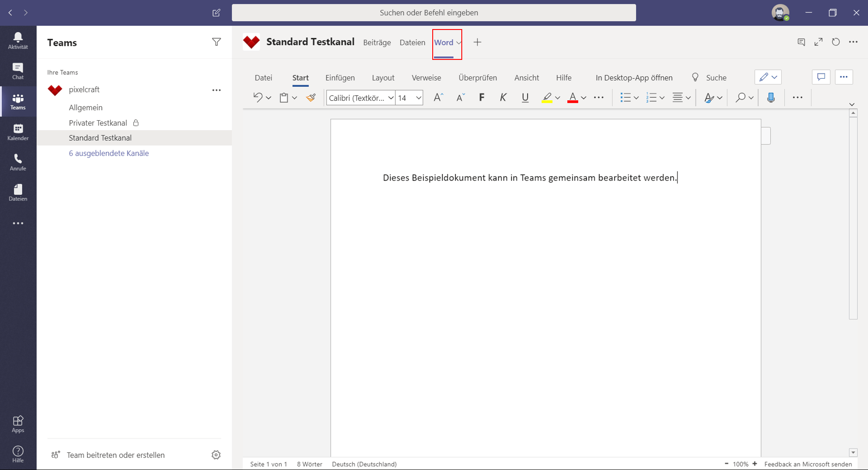Viewport: 868px width, 470px height.
Task: Open the Beiträge channel tab
Action: (377, 43)
